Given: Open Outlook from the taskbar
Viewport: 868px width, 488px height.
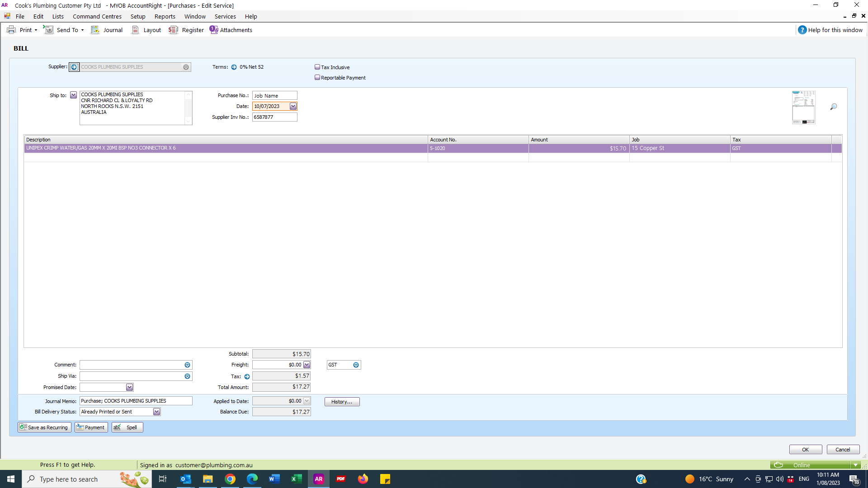Looking at the screenshot, I should tap(185, 479).
